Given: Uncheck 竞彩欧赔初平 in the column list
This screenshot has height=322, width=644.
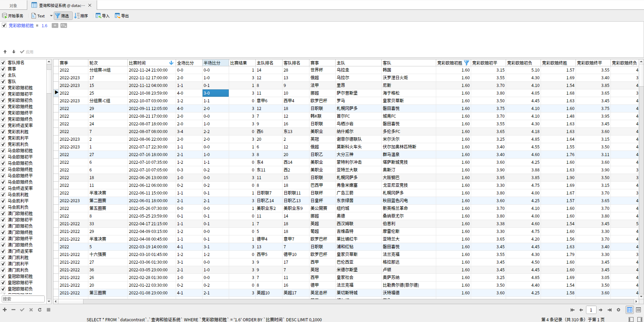Looking at the screenshot, I should pos(3,94).
